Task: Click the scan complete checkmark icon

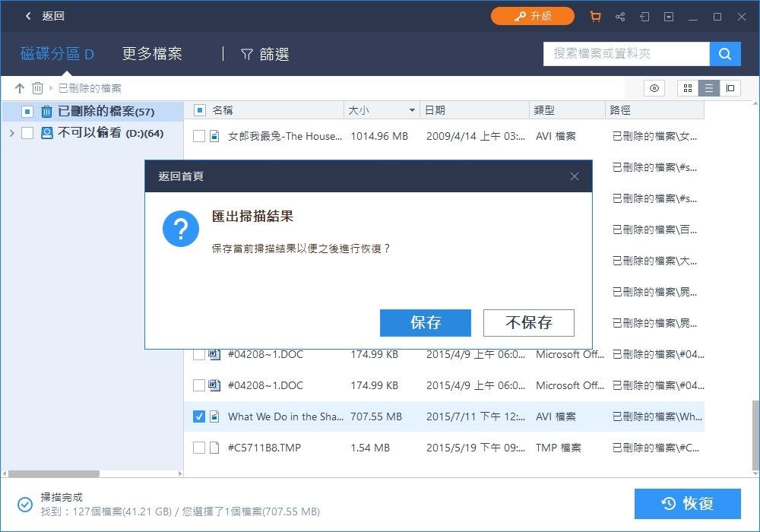Action: 25,505
